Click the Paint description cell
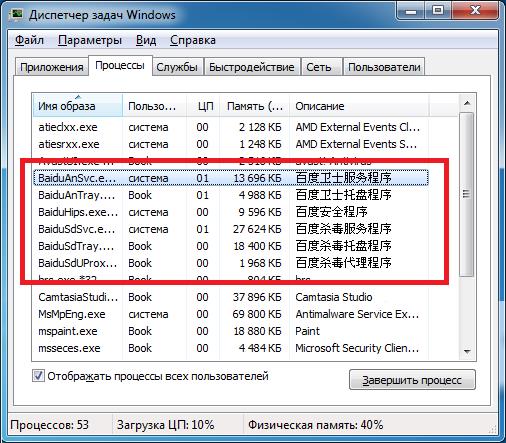The image size is (506, 443). pyautogui.click(x=307, y=331)
